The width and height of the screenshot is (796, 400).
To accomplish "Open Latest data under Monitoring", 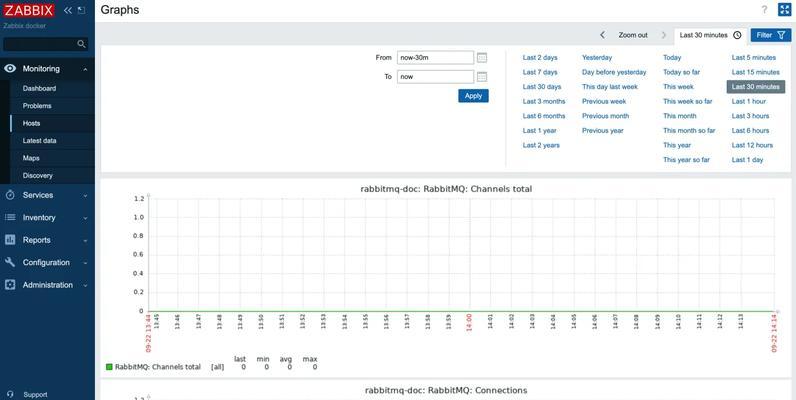I will click(x=40, y=141).
